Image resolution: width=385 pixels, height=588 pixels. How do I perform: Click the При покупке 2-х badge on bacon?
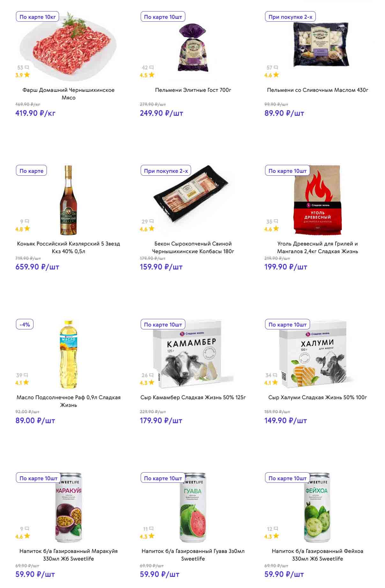tap(166, 171)
